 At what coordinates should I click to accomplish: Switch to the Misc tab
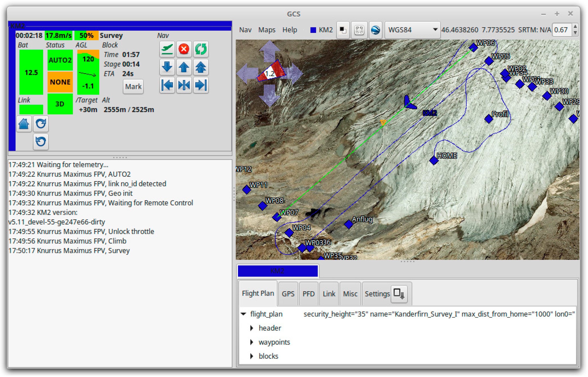[x=351, y=294]
